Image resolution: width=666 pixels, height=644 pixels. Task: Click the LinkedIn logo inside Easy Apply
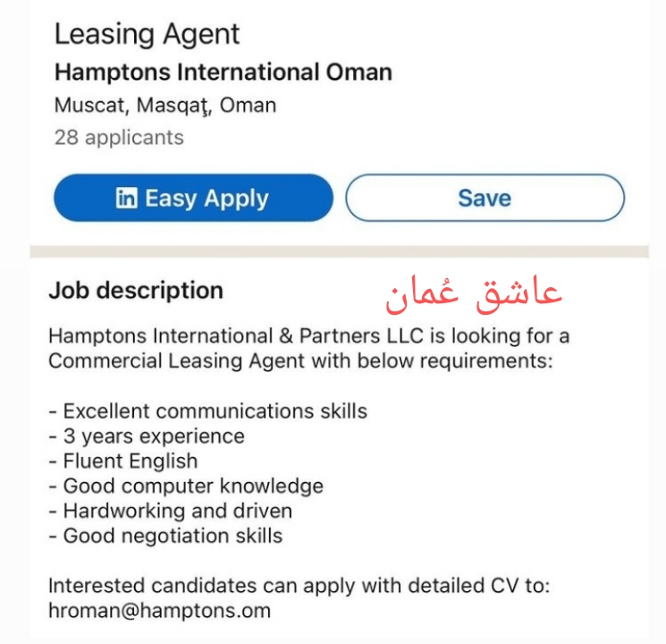(x=126, y=198)
